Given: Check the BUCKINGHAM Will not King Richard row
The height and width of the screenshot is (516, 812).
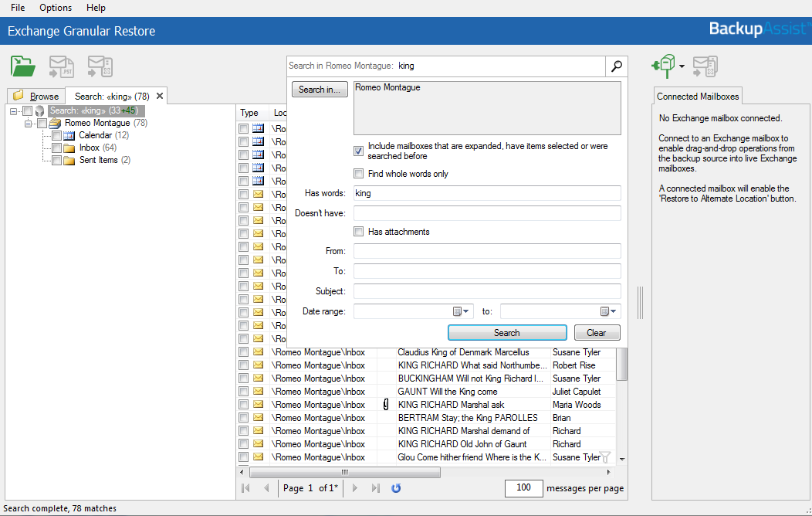Looking at the screenshot, I should click(243, 379).
